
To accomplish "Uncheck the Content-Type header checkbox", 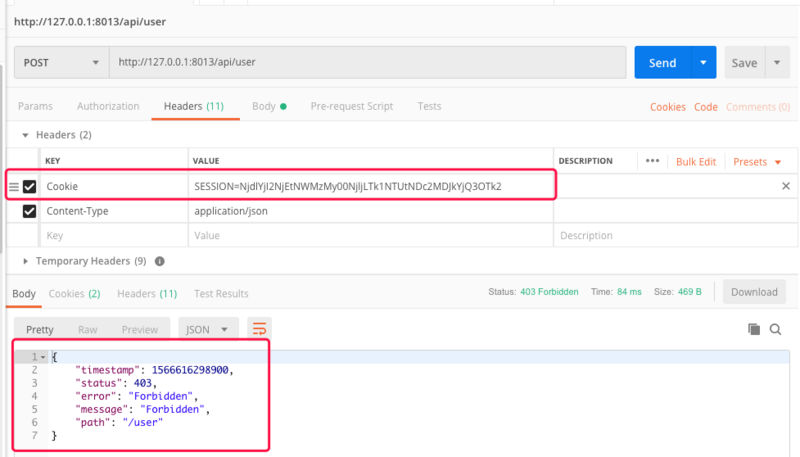I will click(30, 211).
